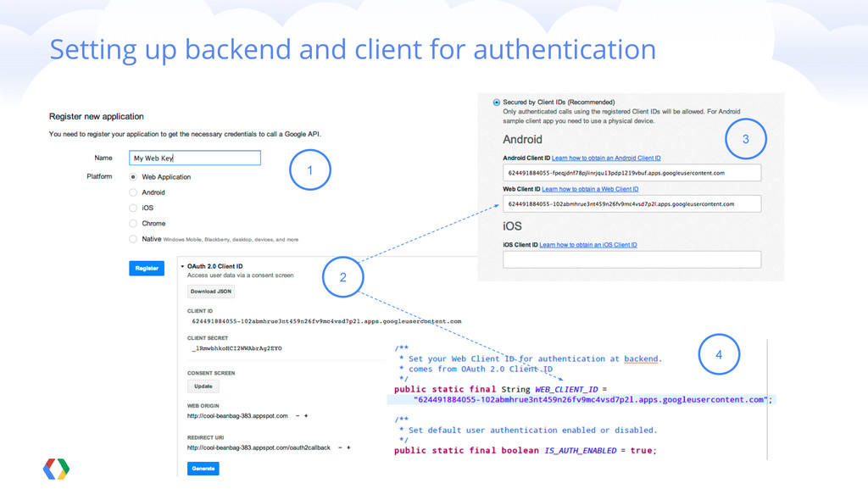The height and width of the screenshot is (489, 868).
Task: Click the Name field containing My Web Key
Action: [x=195, y=158]
